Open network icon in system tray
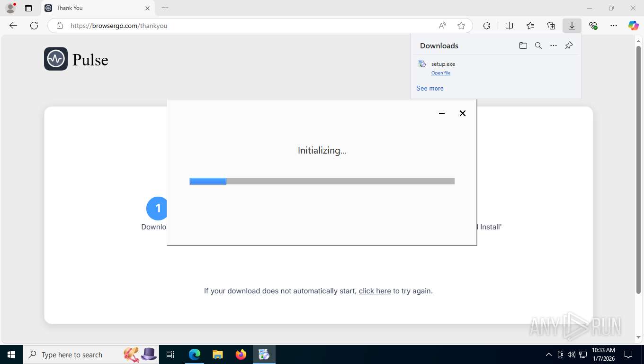The height and width of the screenshot is (364, 644). [583, 355]
